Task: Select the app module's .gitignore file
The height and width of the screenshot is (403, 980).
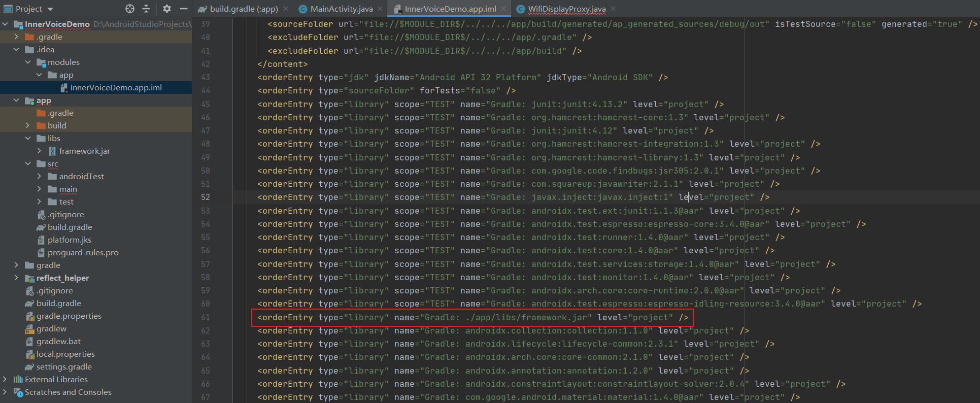Action: coord(66,215)
